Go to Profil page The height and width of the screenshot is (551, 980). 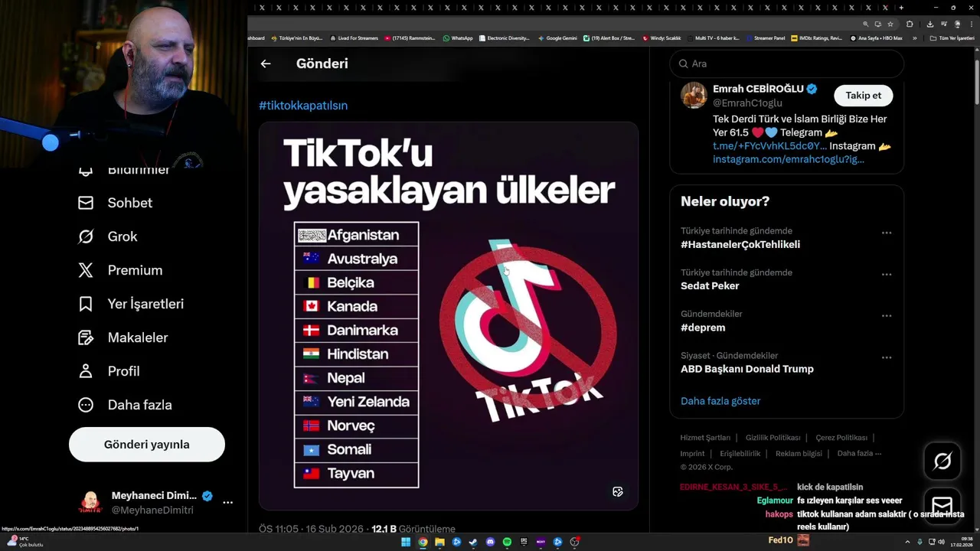pyautogui.click(x=109, y=371)
